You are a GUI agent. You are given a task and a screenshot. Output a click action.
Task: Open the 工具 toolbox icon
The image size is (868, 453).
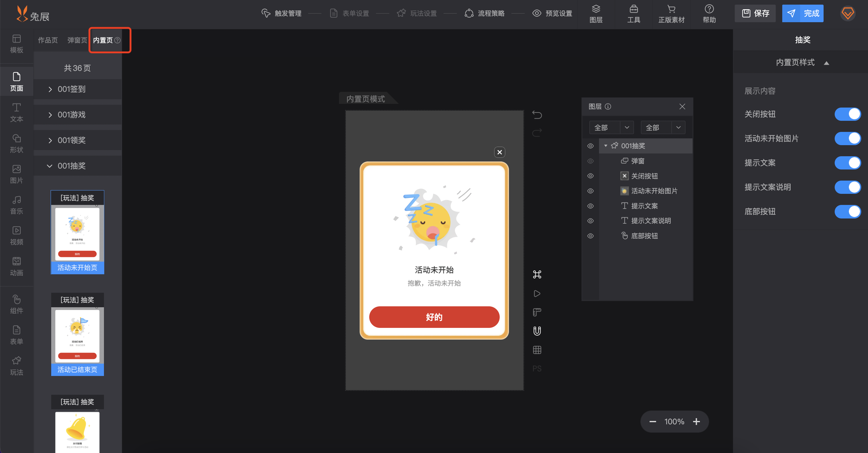634,14
